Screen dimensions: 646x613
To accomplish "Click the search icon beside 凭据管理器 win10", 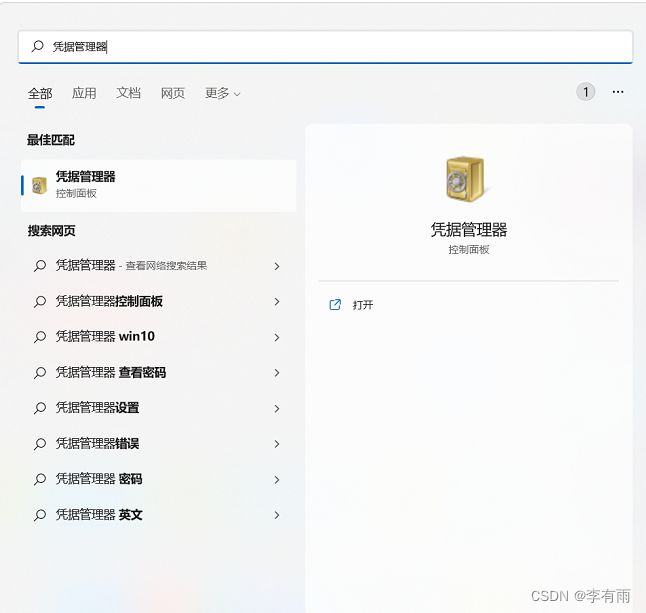I will click(40, 337).
